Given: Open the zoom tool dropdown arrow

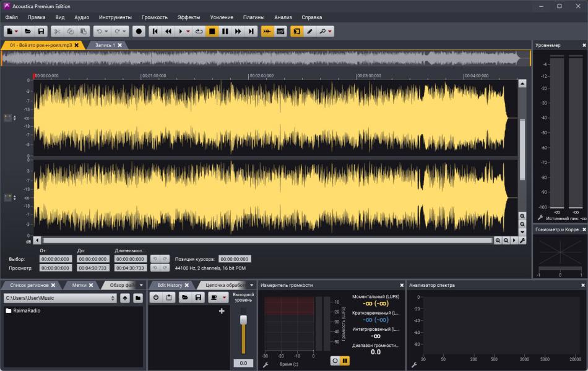Looking at the screenshot, I should tap(330, 32).
